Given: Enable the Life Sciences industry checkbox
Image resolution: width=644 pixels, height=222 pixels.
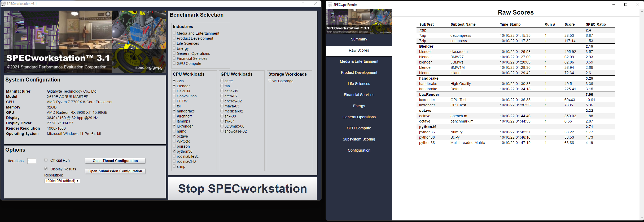Looking at the screenshot, I should [174, 43].
